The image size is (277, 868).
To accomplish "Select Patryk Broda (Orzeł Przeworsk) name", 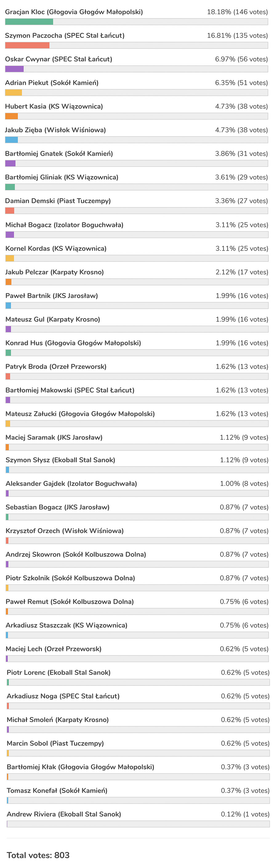I will point(56,367).
